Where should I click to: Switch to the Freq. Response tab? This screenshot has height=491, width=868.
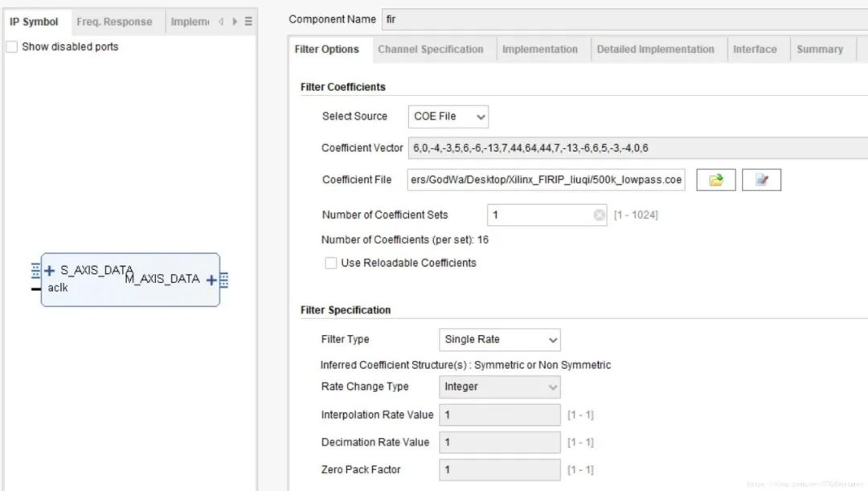(x=114, y=22)
